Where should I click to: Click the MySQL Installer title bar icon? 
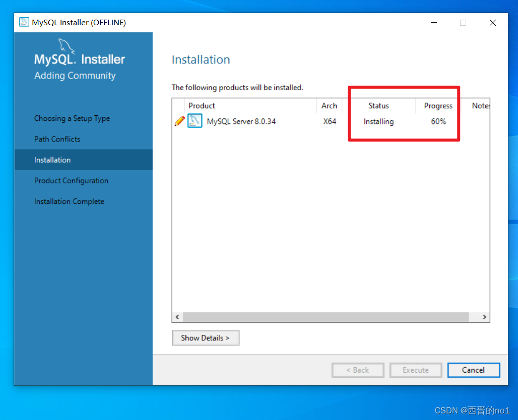point(24,22)
